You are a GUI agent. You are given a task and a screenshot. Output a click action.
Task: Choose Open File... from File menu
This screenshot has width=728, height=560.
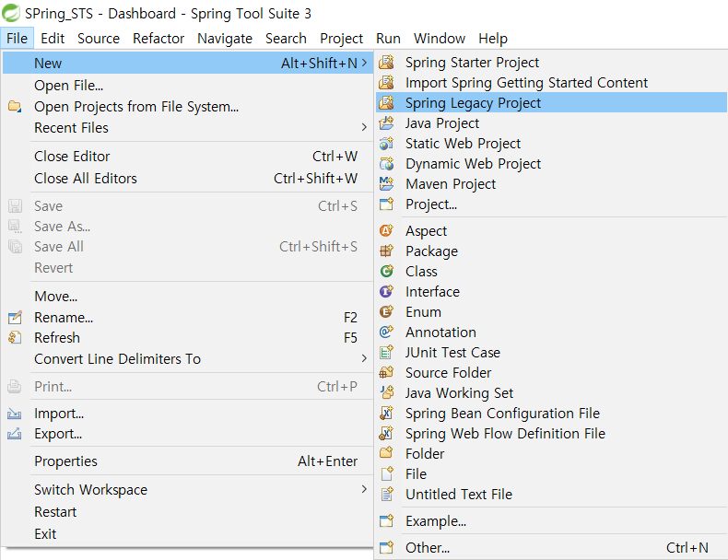[x=188, y=86]
